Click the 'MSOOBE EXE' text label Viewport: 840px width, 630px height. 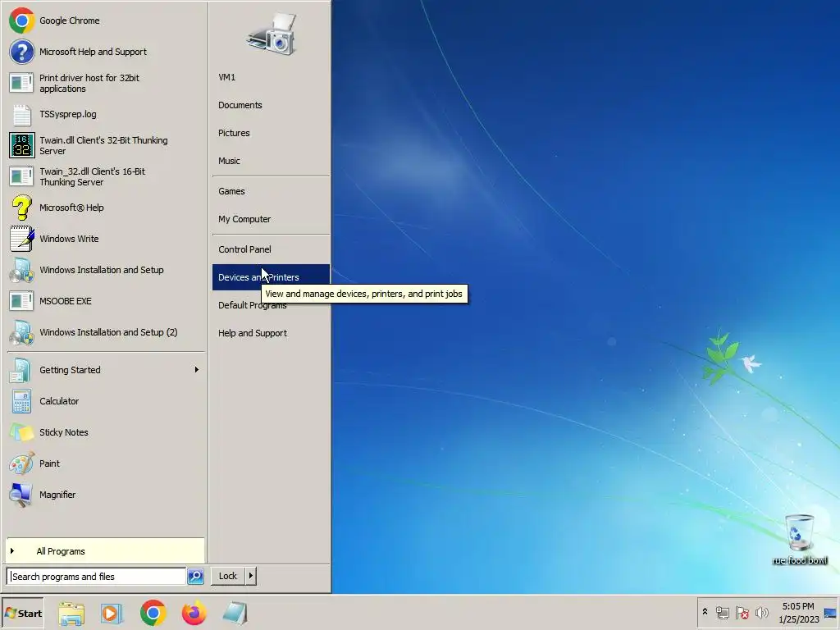pos(66,301)
